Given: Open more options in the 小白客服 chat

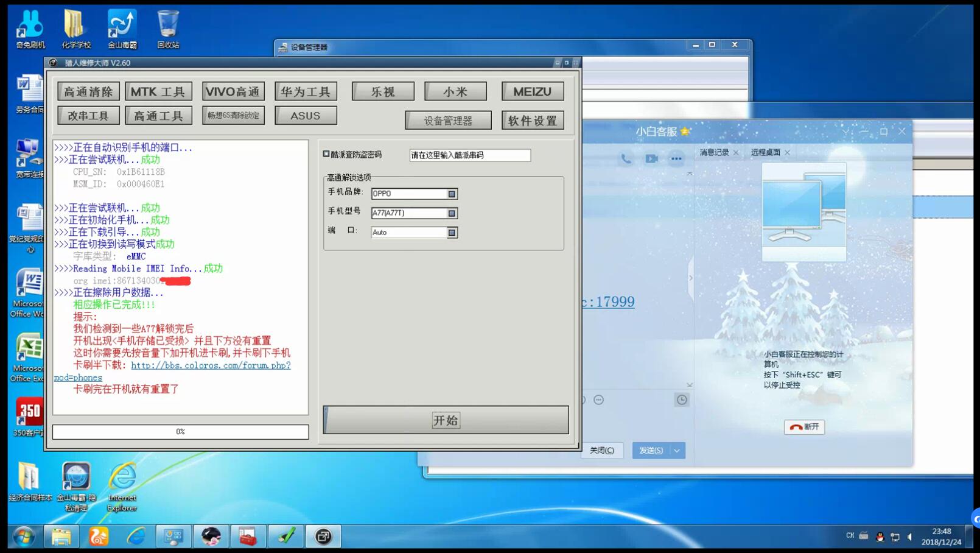Looking at the screenshot, I should 676,159.
